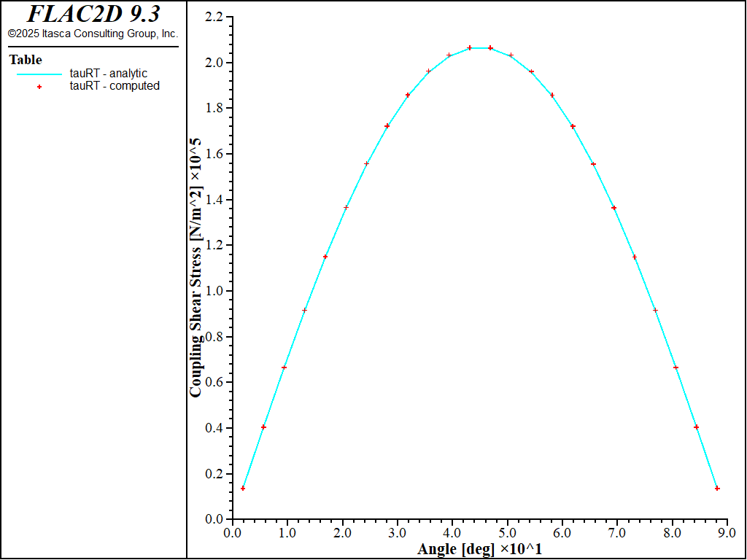Screen dimensions: 747x560
Task: Click the FLAC2D 9.3 title heading
Action: (x=93, y=14)
